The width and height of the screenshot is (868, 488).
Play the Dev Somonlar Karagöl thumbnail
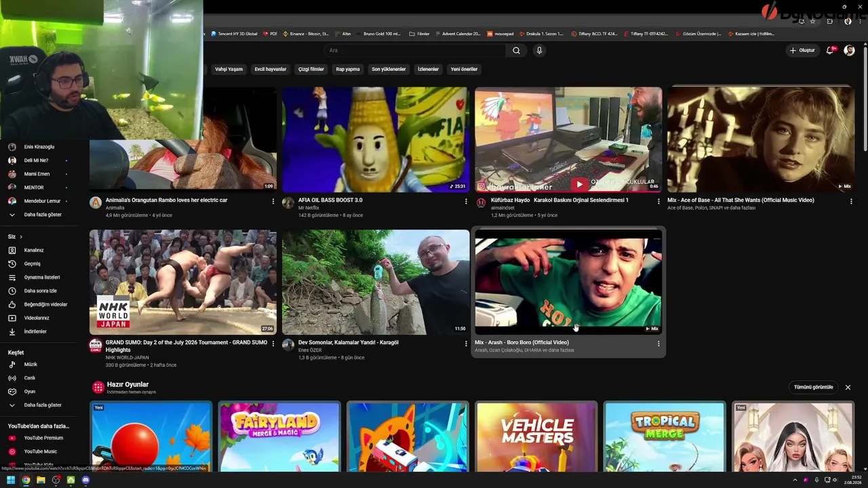point(376,282)
